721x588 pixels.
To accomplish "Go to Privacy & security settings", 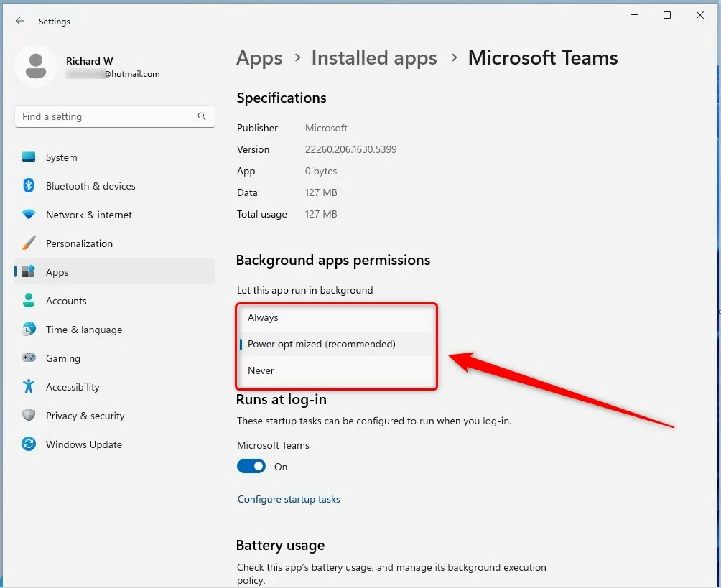I will [85, 416].
